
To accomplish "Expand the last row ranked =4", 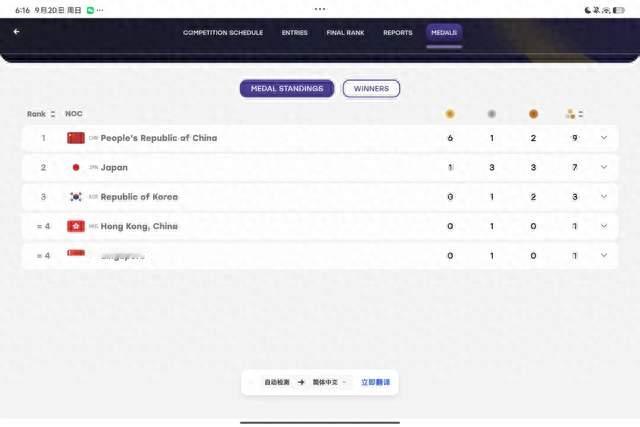I will [604, 256].
